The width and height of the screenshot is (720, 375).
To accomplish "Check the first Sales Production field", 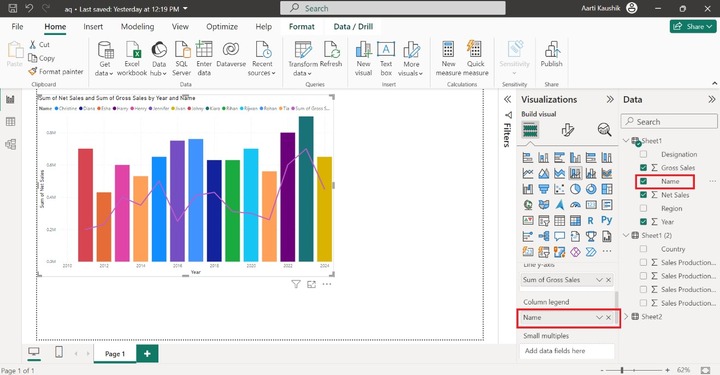I will tap(643, 263).
